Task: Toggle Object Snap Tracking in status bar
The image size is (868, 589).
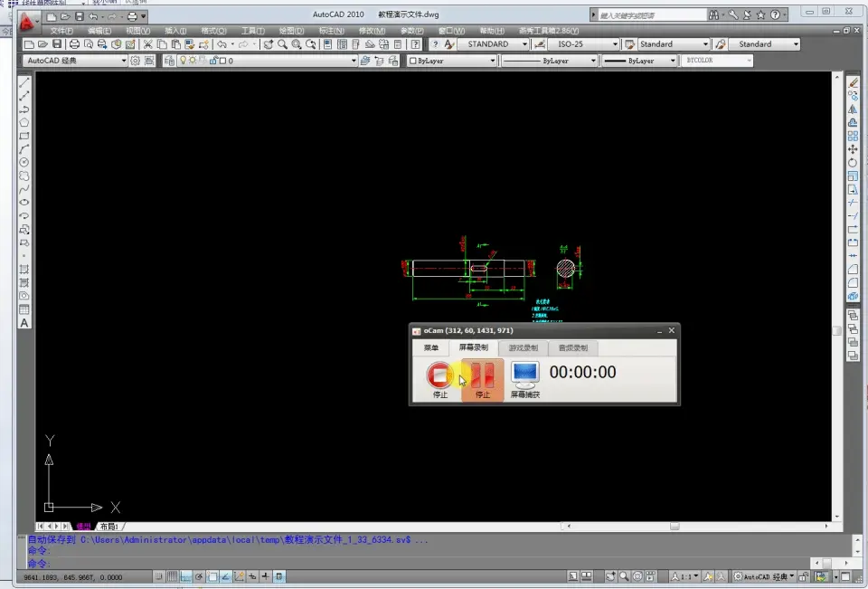Action: tap(225, 577)
